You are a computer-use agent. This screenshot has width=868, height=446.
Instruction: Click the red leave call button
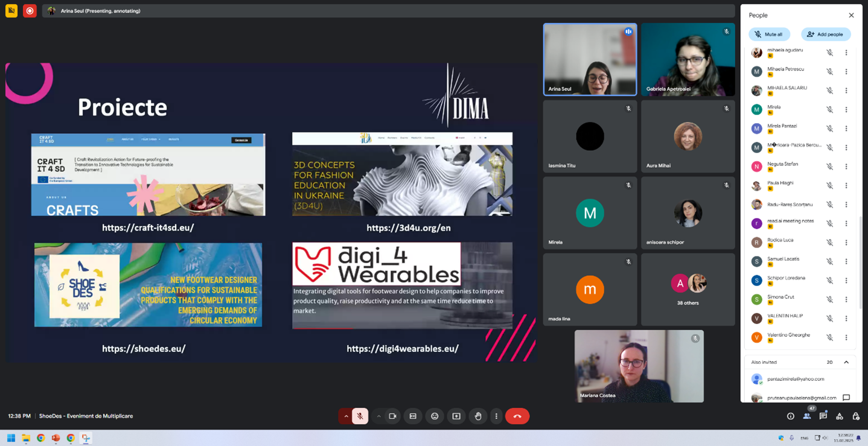pos(517,416)
